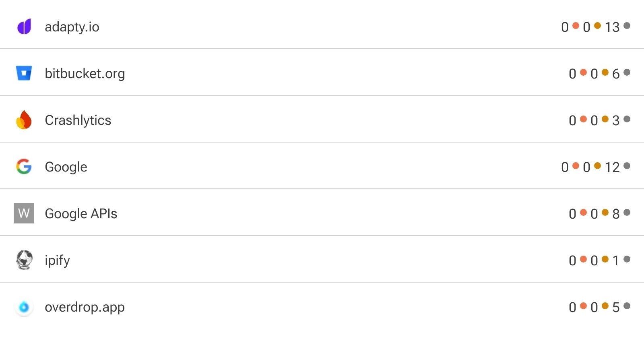The width and height of the screenshot is (644, 341).
Task: Click the Crashlytics flame icon
Action: tap(24, 120)
